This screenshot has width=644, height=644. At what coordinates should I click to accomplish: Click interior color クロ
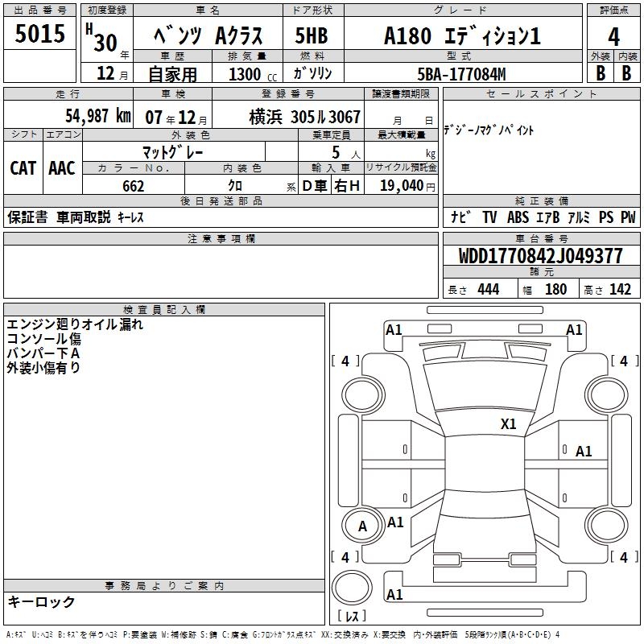tap(235, 186)
